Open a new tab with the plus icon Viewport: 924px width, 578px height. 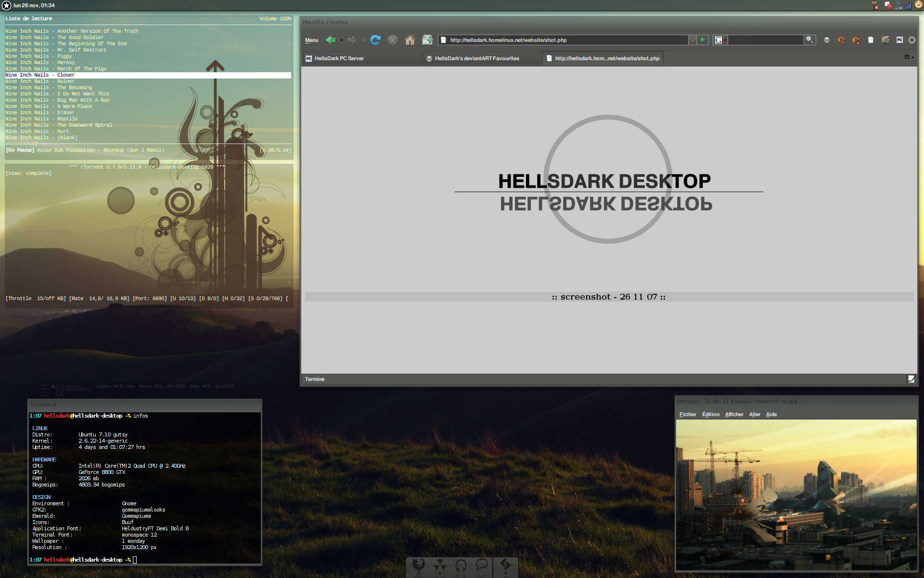[427, 40]
